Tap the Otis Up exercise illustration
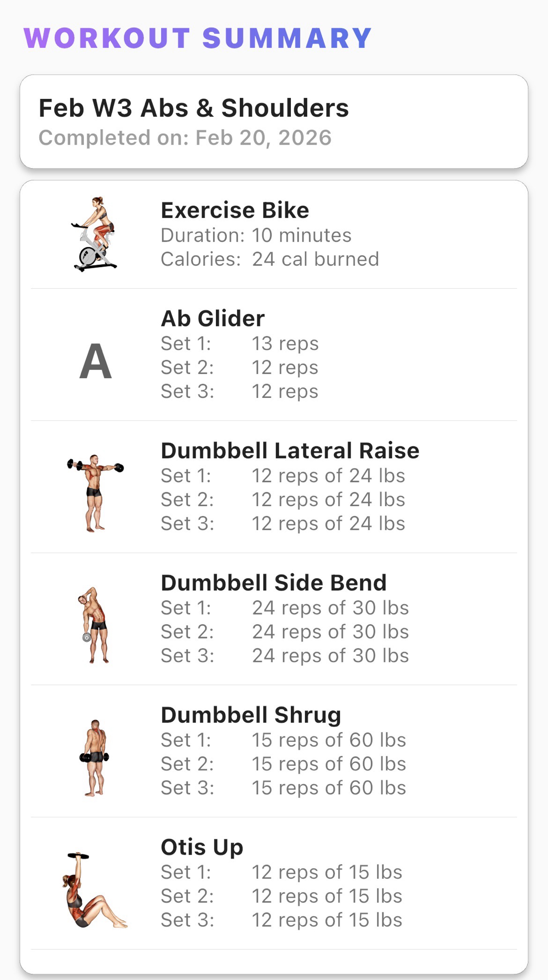This screenshot has width=548, height=980. 94,890
